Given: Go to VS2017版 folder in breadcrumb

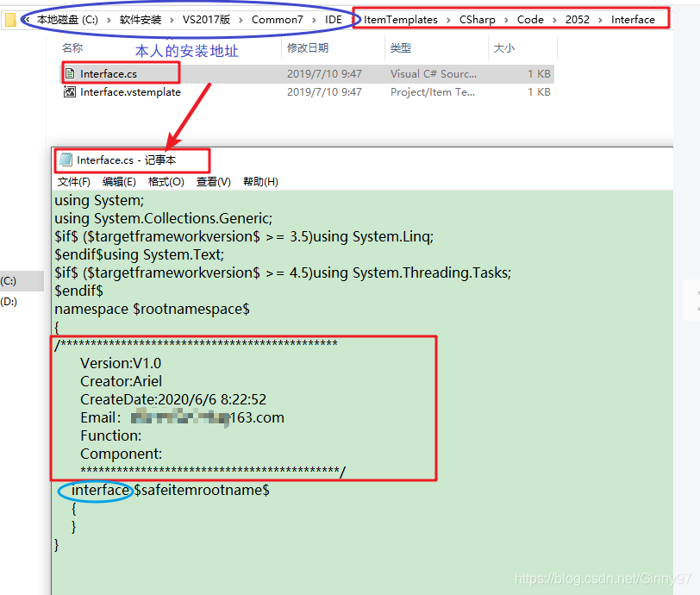Looking at the screenshot, I should (206, 20).
